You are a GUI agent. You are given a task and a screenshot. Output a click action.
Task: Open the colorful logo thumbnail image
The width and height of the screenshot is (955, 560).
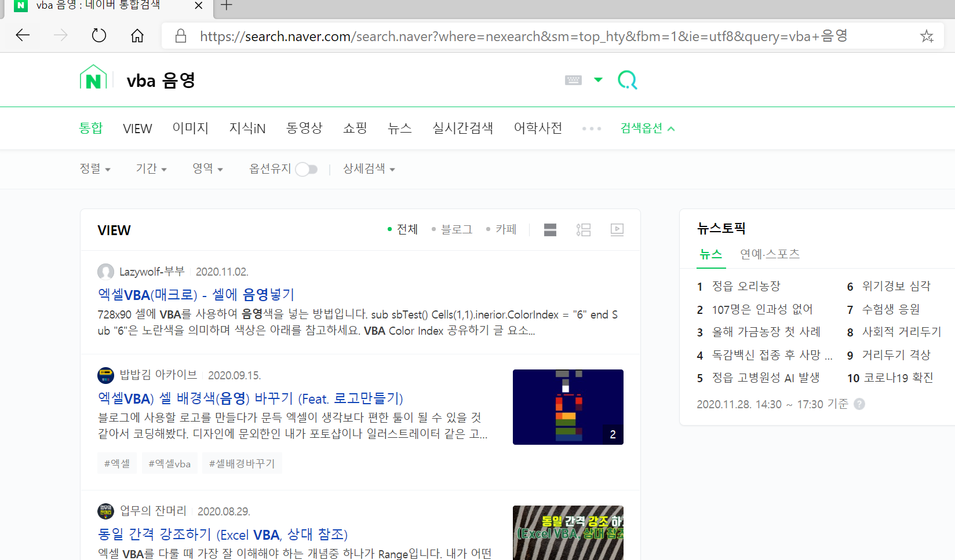coord(568,407)
